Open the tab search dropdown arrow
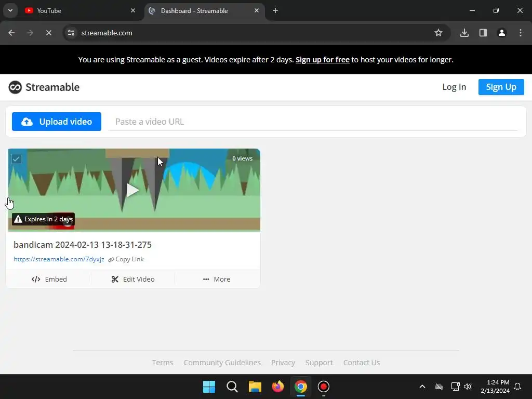 10,10
